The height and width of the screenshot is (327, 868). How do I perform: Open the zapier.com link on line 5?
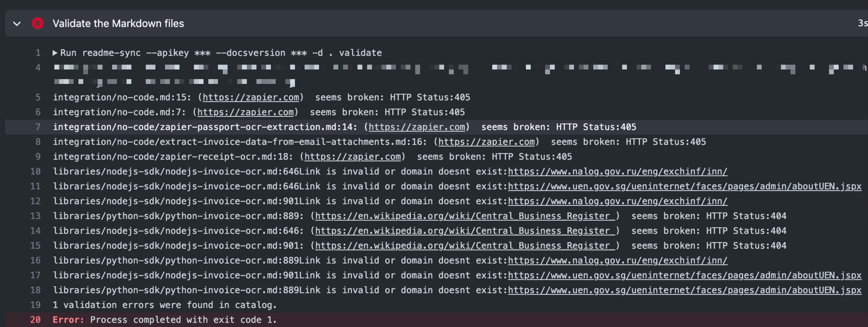(251, 97)
